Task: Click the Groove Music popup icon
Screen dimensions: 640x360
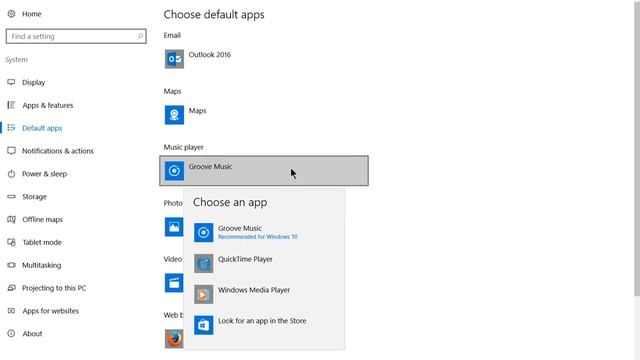Action: (203, 233)
